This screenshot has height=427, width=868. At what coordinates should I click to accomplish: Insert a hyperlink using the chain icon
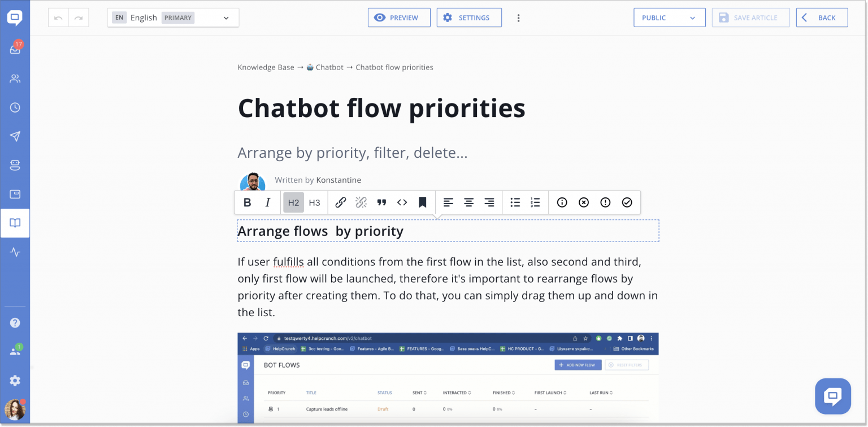(x=340, y=202)
